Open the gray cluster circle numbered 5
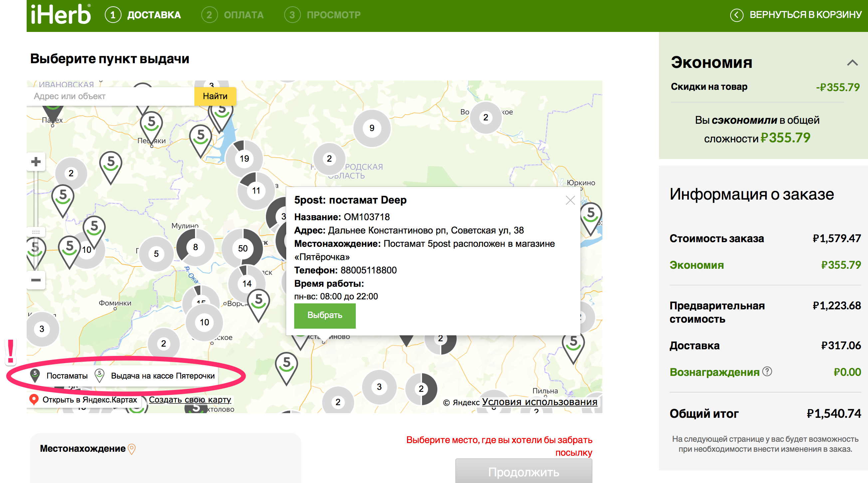The height and width of the screenshot is (483, 868). pos(156,253)
